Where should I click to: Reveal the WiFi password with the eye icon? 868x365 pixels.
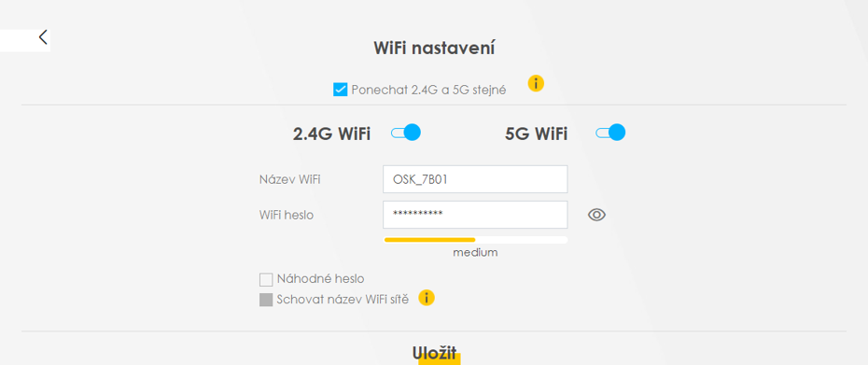(x=596, y=215)
